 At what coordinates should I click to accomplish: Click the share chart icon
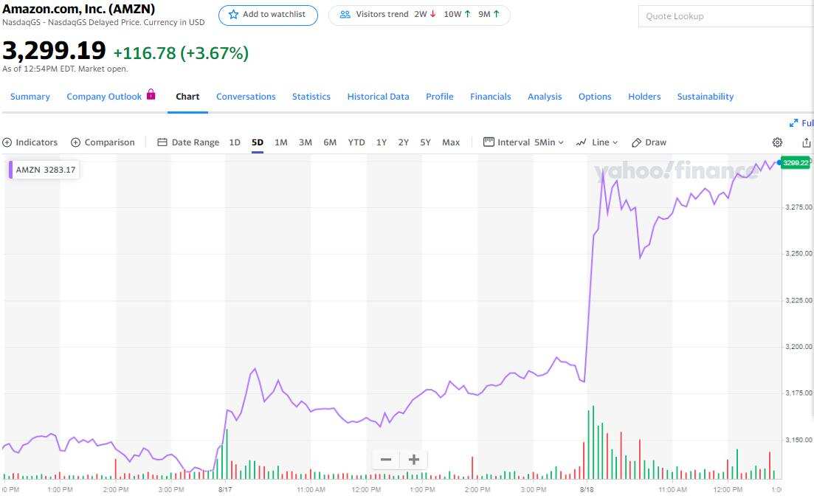(806, 142)
